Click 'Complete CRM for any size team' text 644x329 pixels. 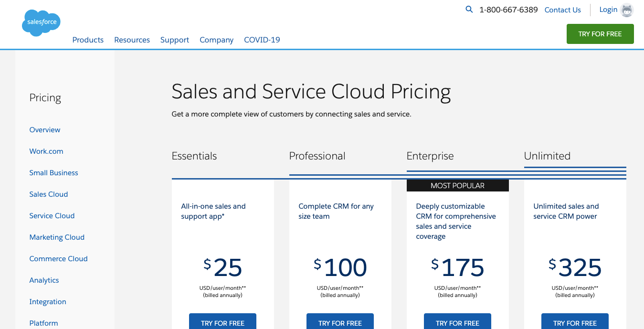tap(336, 211)
